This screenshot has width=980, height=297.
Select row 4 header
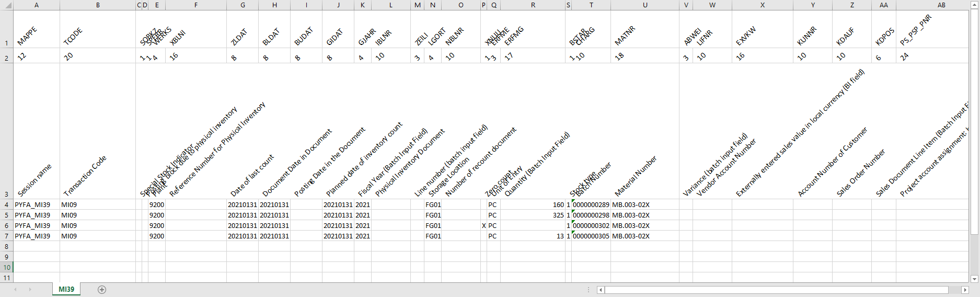[x=6, y=204]
